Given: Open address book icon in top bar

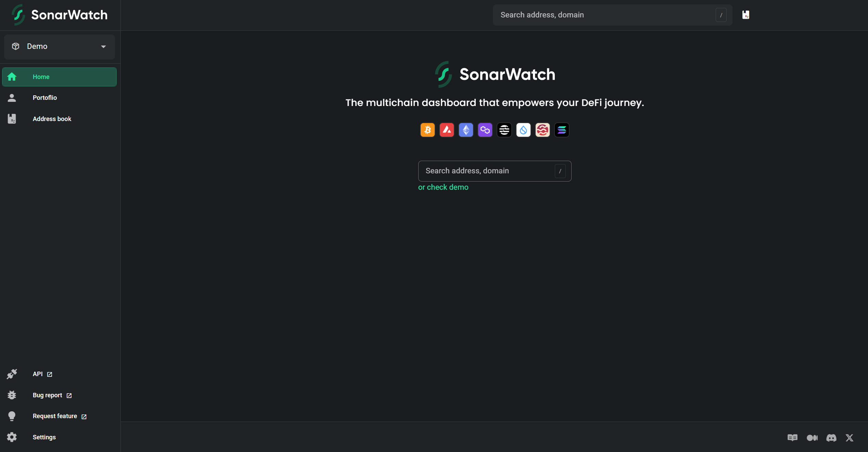Looking at the screenshot, I should (x=746, y=15).
